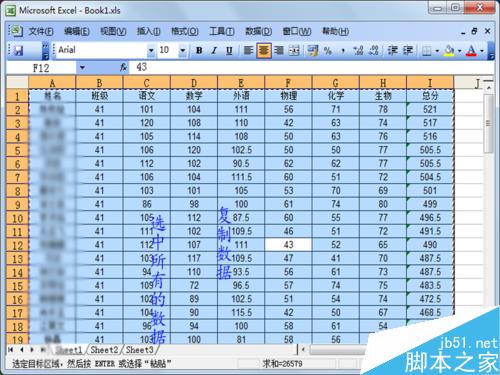Screen dimensions: 500x375
Task: Align text right
Action: pos(279,51)
